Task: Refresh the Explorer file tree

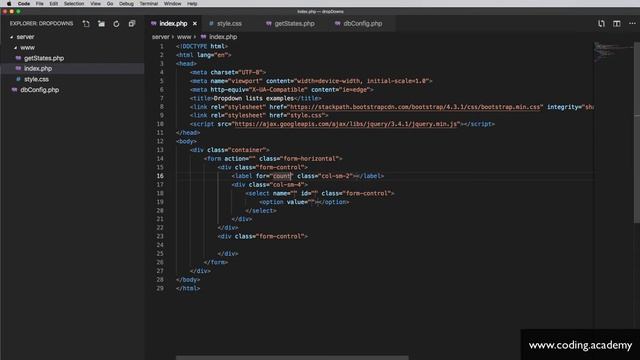Action: point(116,24)
